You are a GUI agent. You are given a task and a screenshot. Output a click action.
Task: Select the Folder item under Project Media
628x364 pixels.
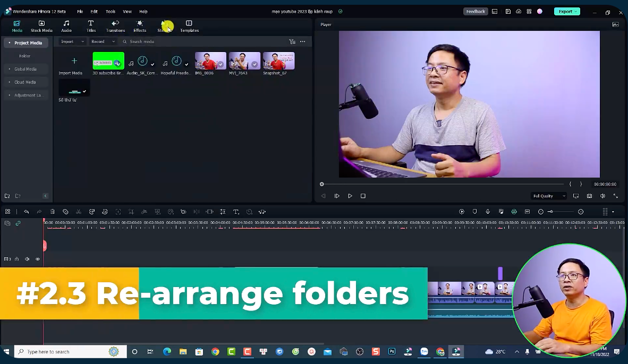[x=25, y=56]
